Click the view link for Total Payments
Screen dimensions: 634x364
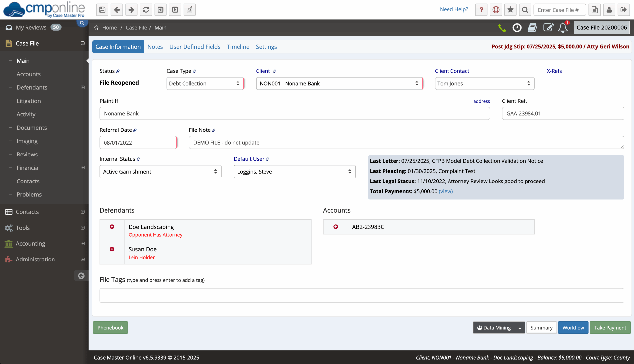(x=446, y=191)
